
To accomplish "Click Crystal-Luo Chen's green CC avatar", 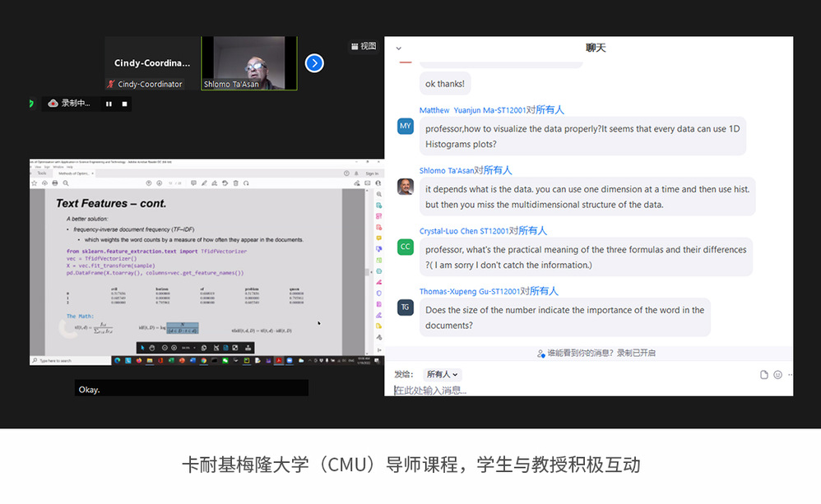I will [x=406, y=247].
